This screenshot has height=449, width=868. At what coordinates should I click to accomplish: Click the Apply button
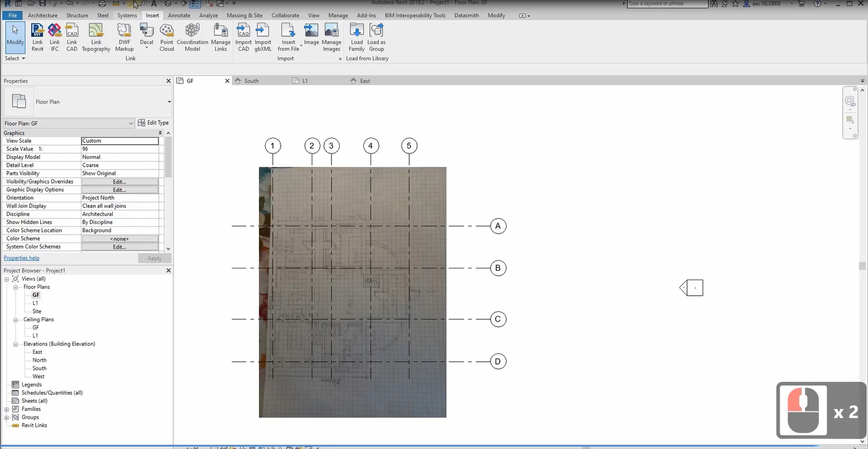[x=155, y=258]
